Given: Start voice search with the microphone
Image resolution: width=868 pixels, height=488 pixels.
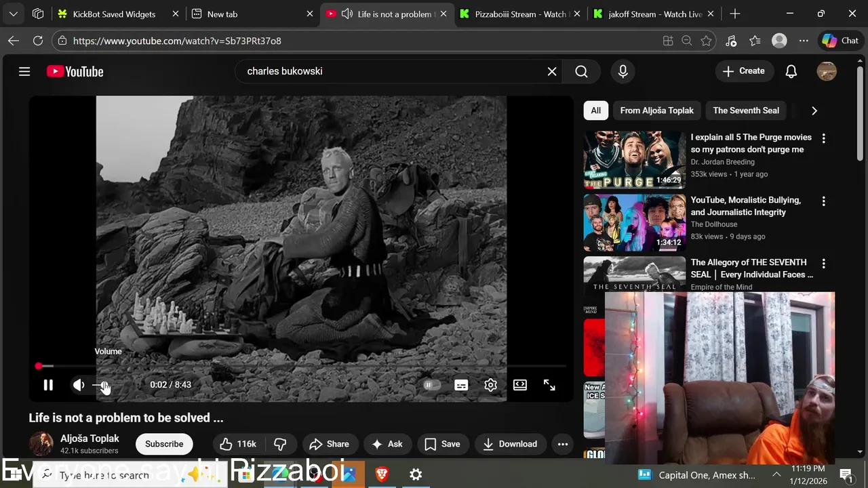Looking at the screenshot, I should coord(623,71).
